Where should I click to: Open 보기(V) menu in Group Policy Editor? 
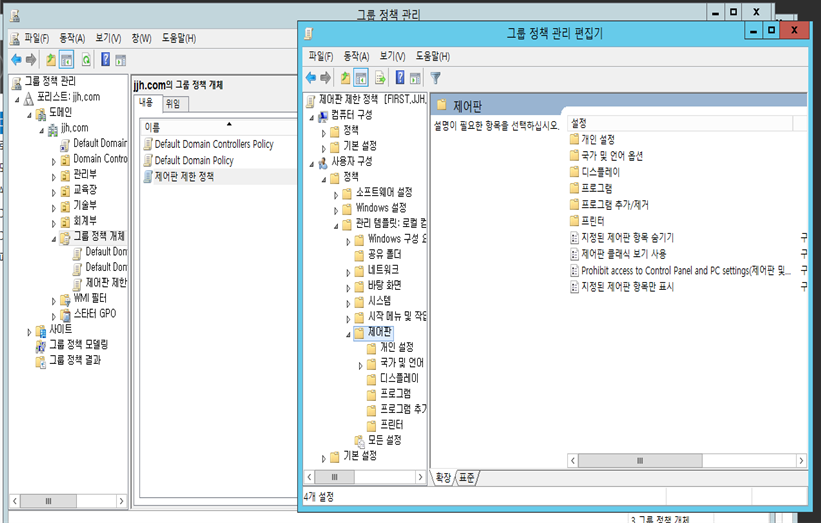point(392,56)
